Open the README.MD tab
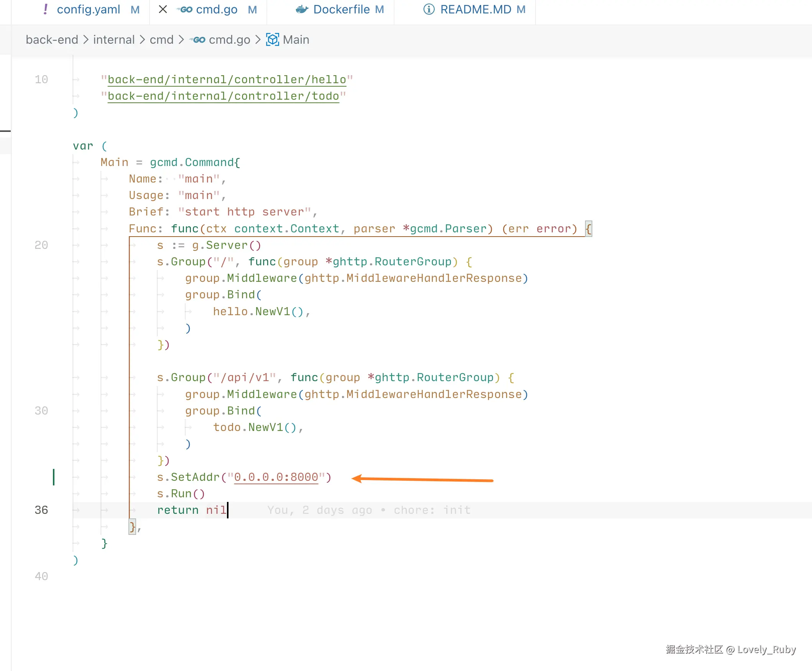Viewport: 812px width, 671px height. (475, 9)
